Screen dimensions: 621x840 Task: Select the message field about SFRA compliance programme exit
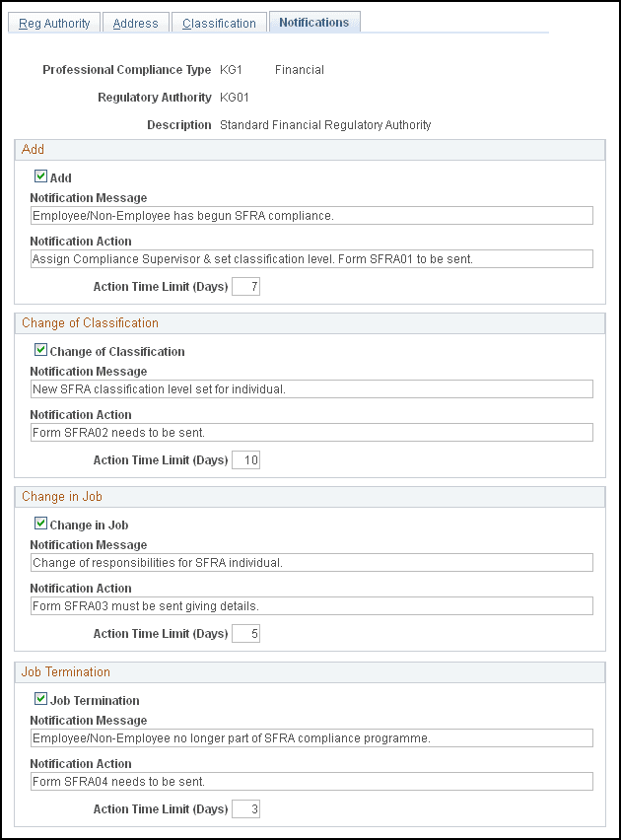click(x=310, y=737)
